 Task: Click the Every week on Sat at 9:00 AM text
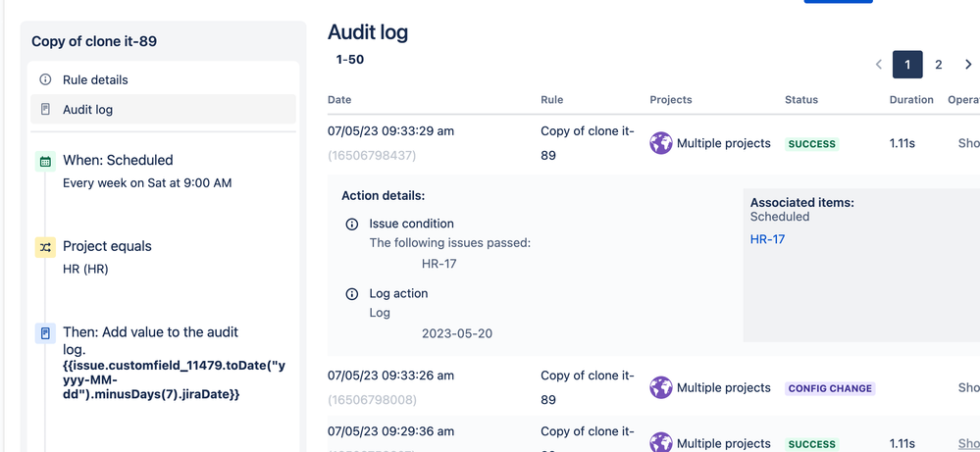[147, 183]
